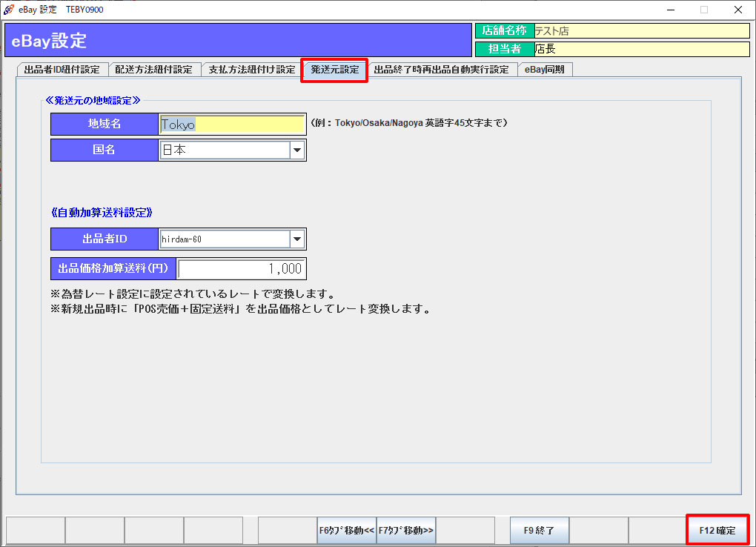Viewport: 756px width, 547px height.
Task: Click the eBay 設定 title bar app icon
Action: point(9,10)
